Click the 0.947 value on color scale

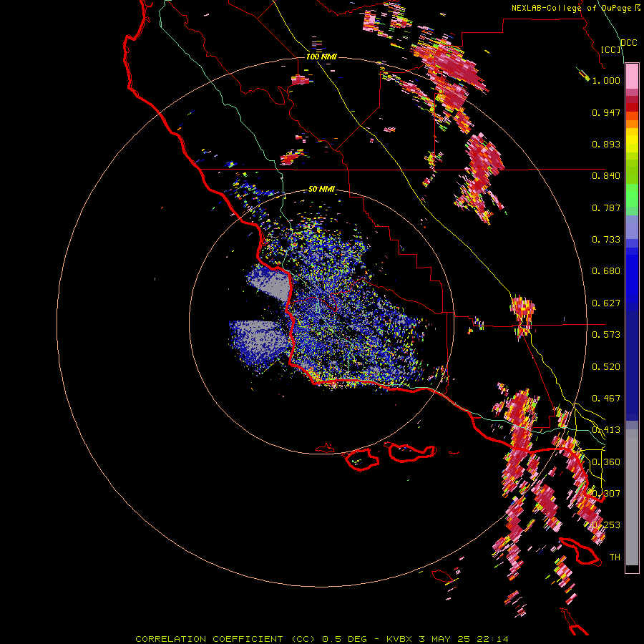(606, 112)
